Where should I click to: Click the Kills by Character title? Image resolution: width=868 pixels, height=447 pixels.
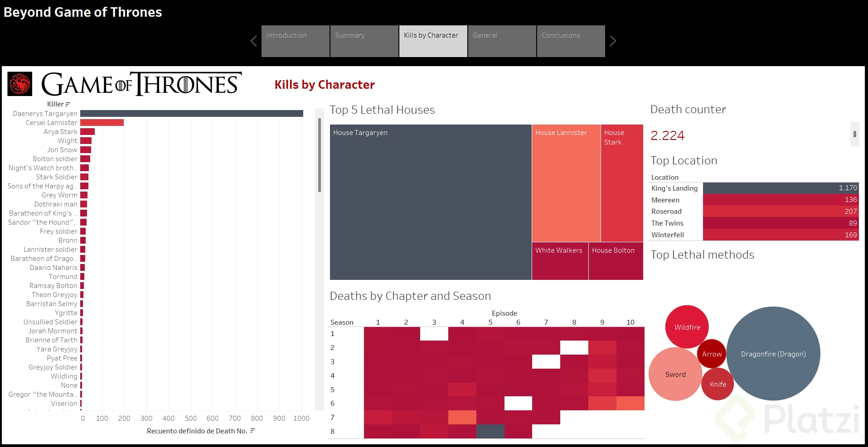(x=325, y=85)
